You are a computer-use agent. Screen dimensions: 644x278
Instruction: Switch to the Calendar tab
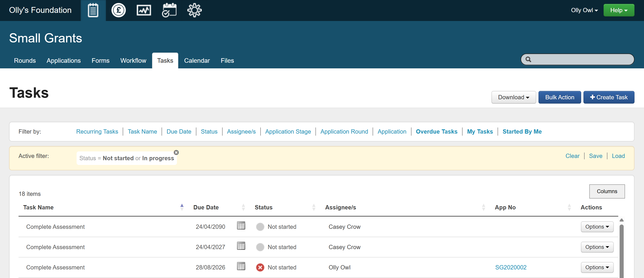197,61
